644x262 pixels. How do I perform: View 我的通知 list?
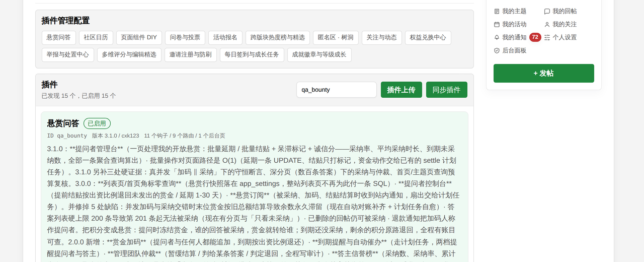514,37
